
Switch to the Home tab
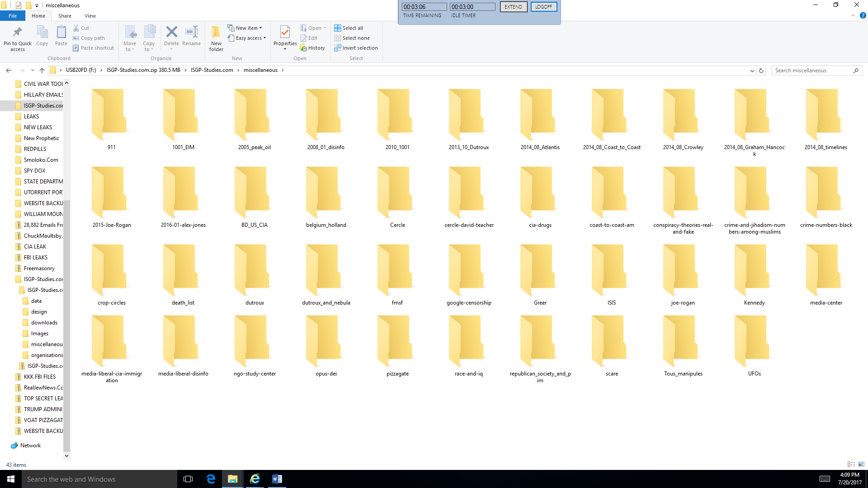point(38,16)
